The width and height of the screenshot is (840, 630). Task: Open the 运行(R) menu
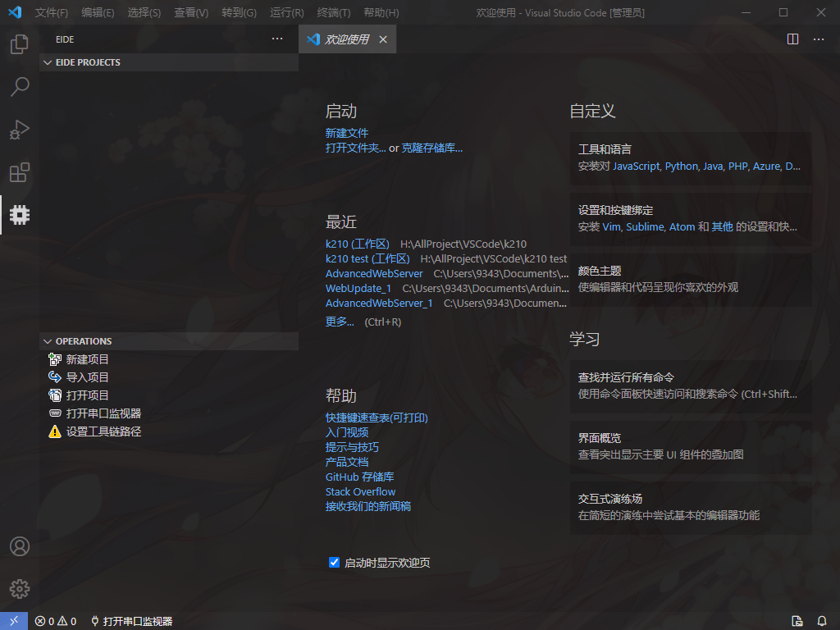286,12
